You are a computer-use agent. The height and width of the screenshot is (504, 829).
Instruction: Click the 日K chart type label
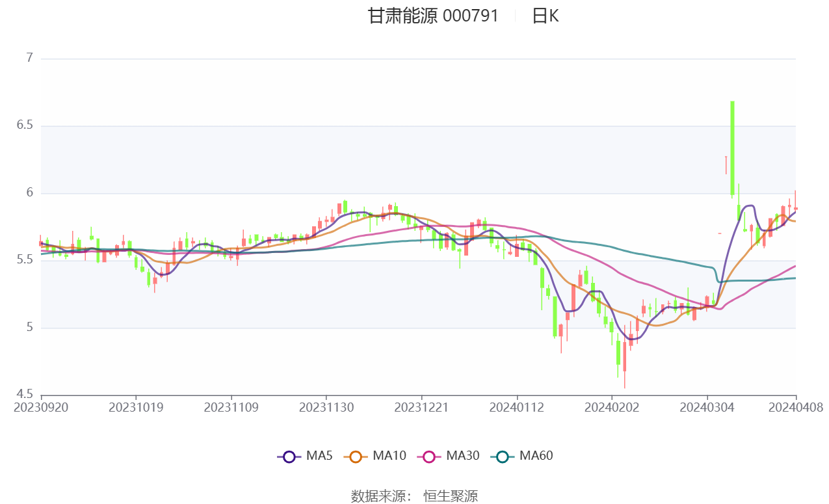point(545,16)
